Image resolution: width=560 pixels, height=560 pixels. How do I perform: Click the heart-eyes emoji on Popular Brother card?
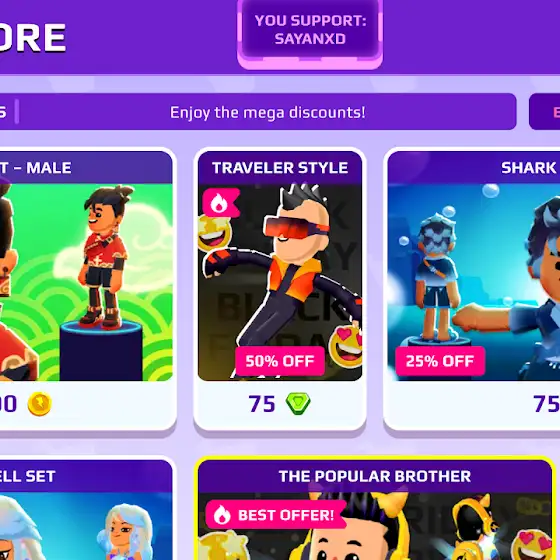coord(532,545)
